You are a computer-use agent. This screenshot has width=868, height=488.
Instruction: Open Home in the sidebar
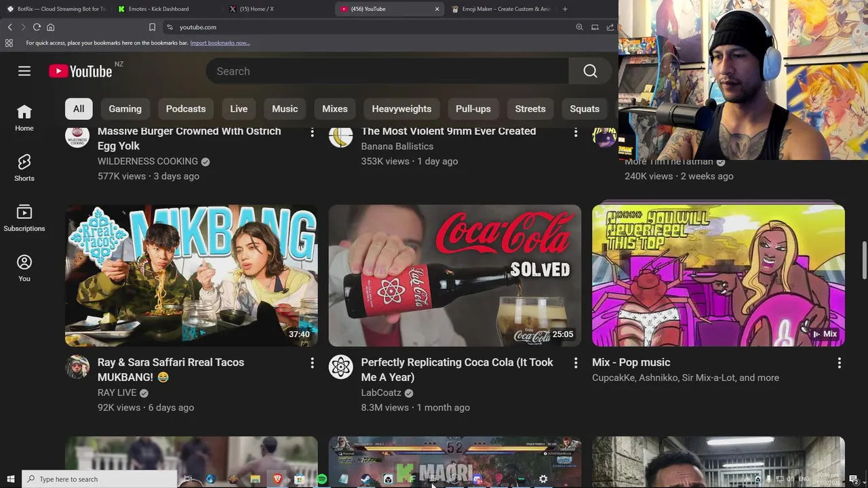(x=24, y=118)
